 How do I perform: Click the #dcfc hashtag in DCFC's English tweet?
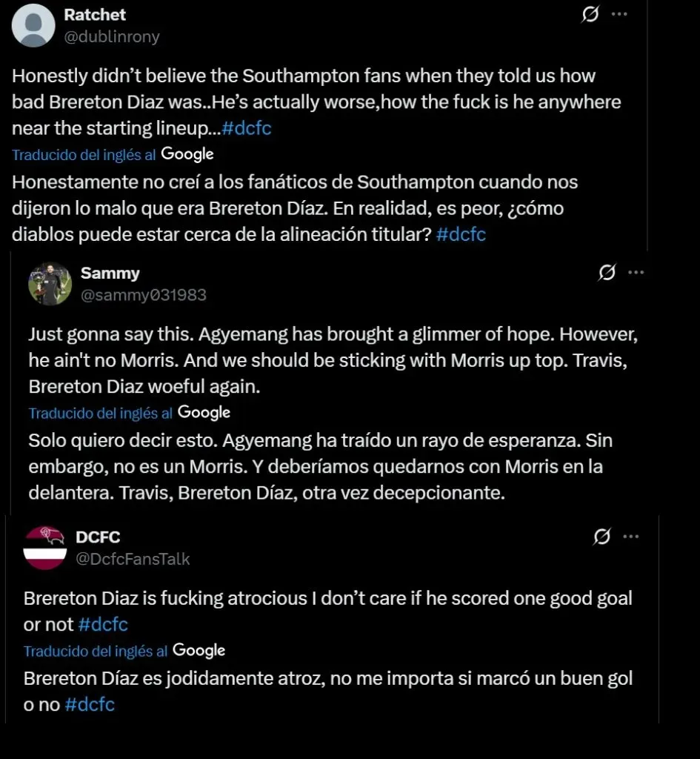point(103,625)
